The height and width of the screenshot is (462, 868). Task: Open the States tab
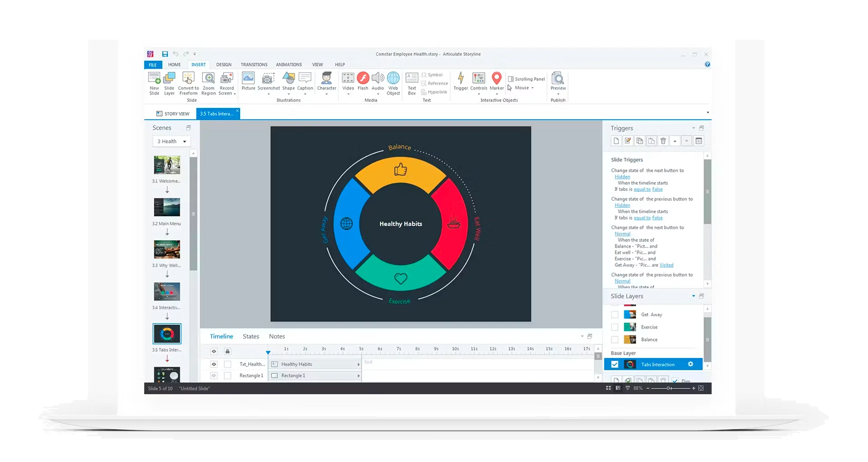251,336
